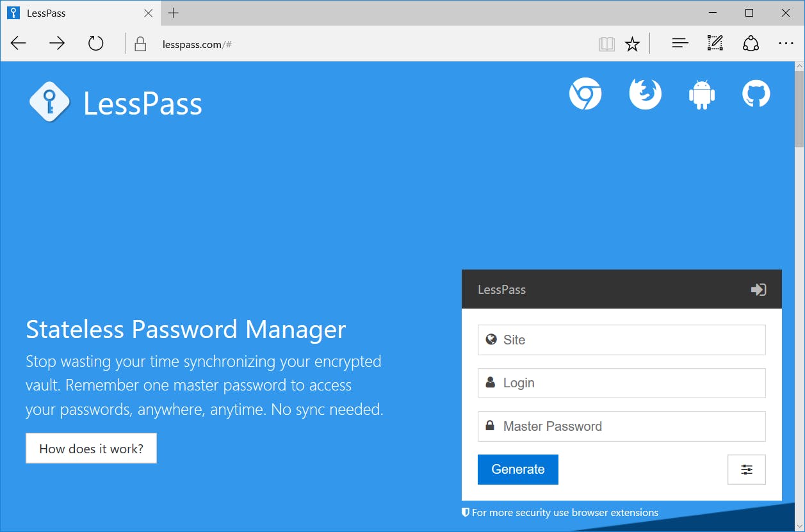Click the Firefox add-on icon
Image resolution: width=805 pixels, height=532 pixels.
[645, 94]
